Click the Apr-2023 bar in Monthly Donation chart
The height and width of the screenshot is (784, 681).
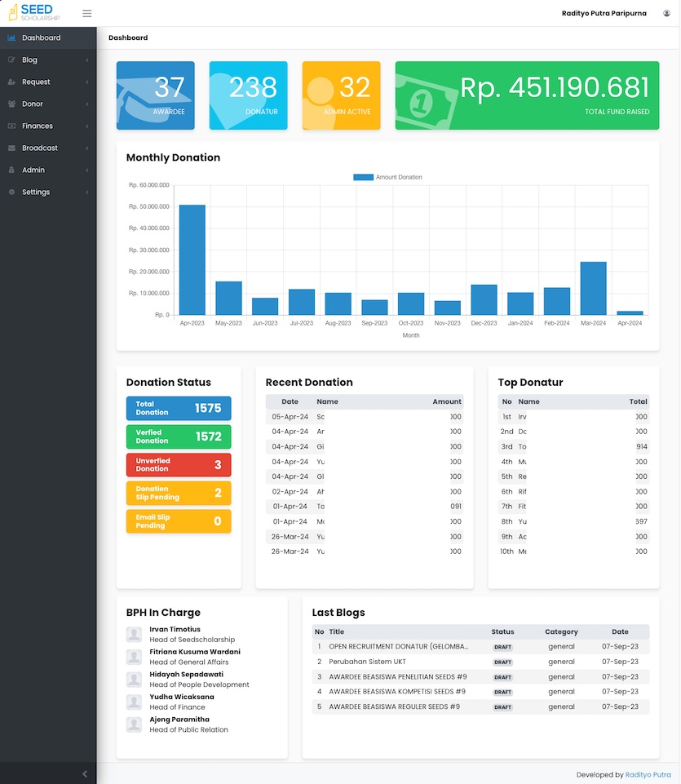(192, 259)
